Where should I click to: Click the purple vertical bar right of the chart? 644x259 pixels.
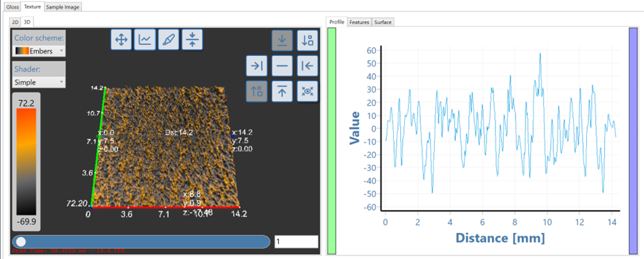click(633, 141)
